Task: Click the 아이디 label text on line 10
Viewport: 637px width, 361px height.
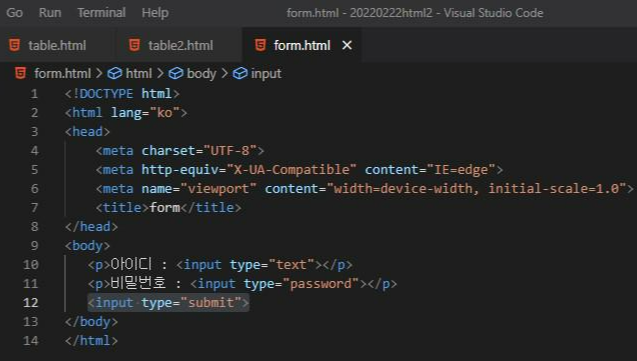Action: (131, 264)
